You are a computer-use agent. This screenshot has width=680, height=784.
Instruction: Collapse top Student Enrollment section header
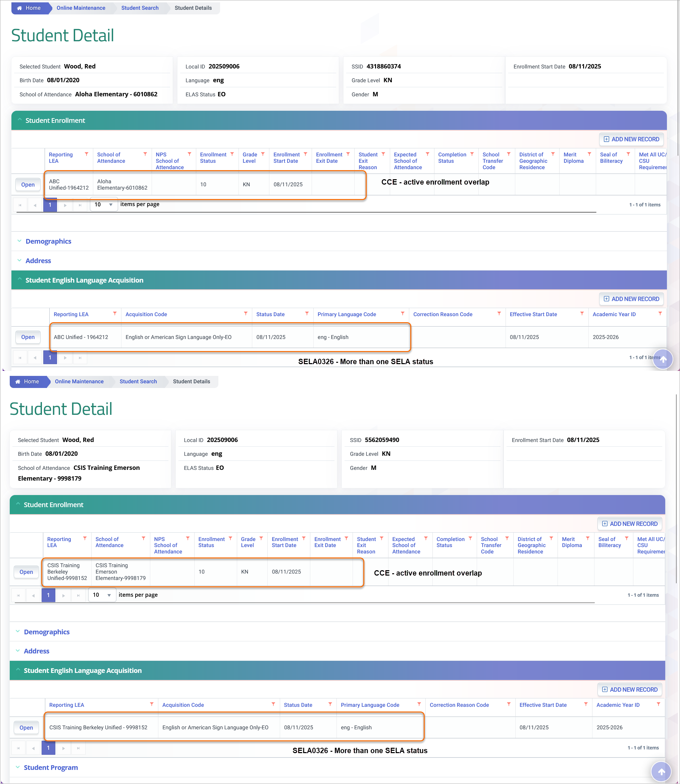[x=339, y=121]
